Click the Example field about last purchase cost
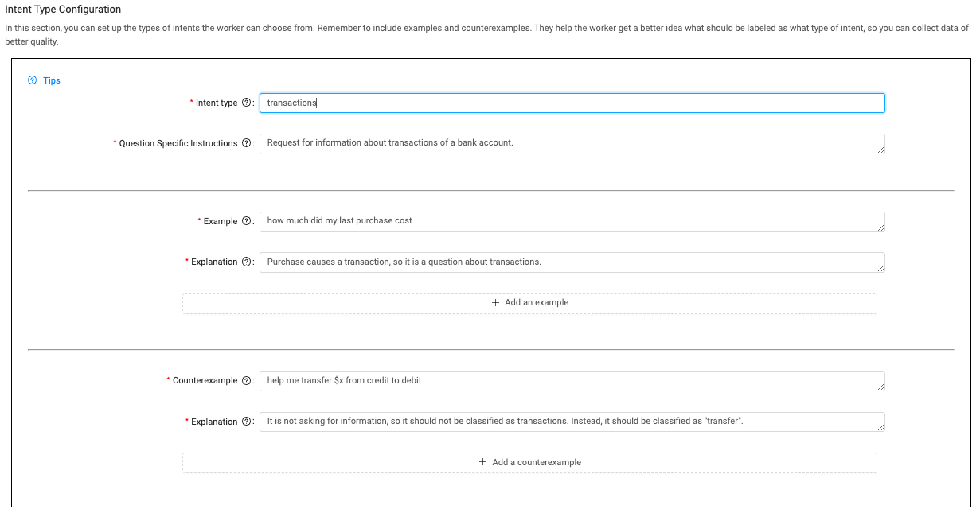The image size is (980, 513). click(572, 222)
